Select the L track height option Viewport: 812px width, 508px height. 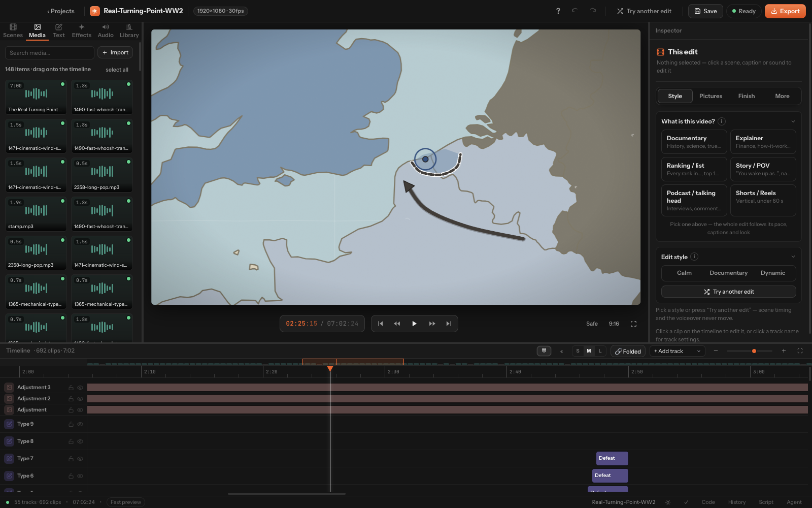click(x=600, y=351)
